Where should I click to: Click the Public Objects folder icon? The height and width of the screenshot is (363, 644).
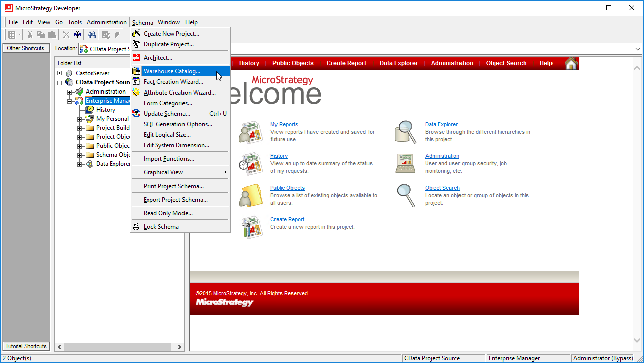(x=251, y=196)
